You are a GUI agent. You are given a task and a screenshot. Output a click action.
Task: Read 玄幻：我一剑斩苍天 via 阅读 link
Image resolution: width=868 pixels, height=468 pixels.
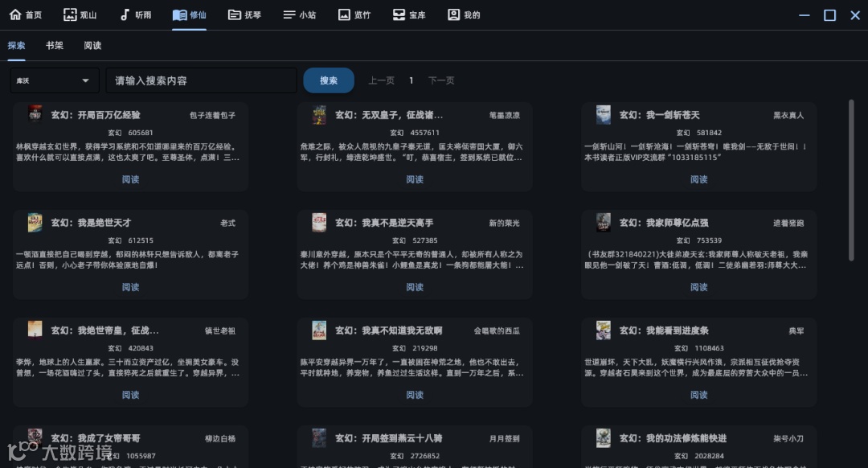point(698,179)
